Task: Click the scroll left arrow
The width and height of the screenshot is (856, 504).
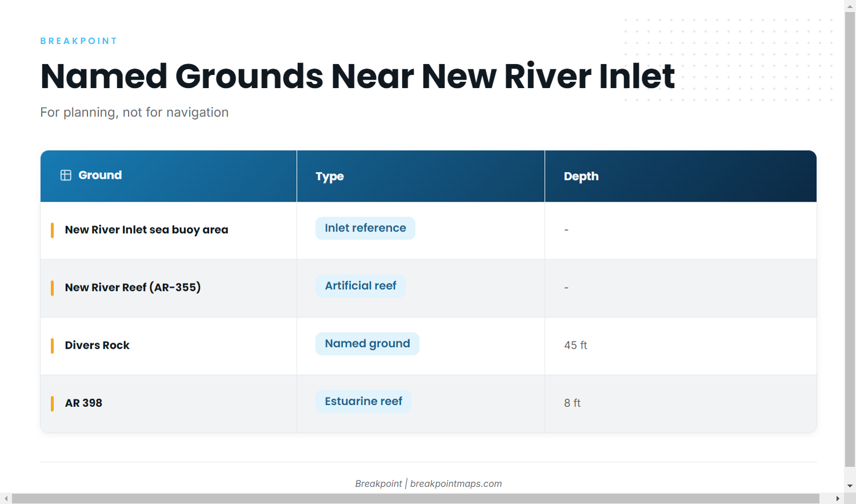Action: 6,499
